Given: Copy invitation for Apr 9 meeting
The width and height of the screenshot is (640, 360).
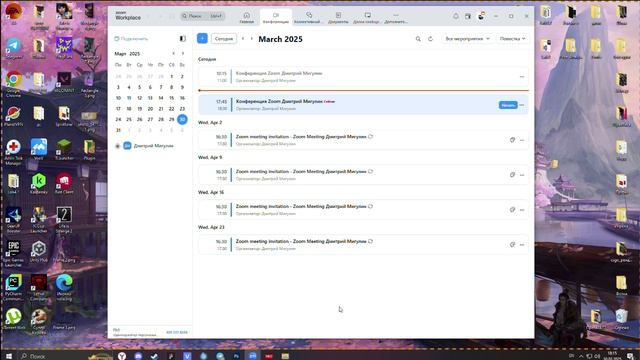Looking at the screenshot, I should pos(512,175).
